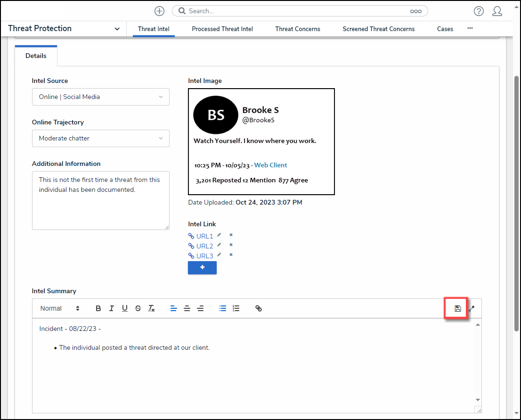Screen dimensions: 521x420
Task: Expand the Intel Summary editor to fullscreen
Action: [x=472, y=308]
